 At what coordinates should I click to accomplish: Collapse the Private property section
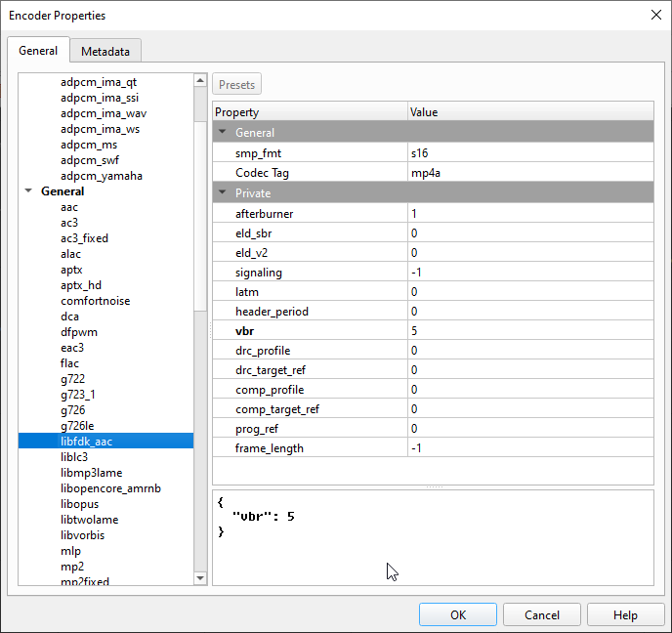coord(223,192)
